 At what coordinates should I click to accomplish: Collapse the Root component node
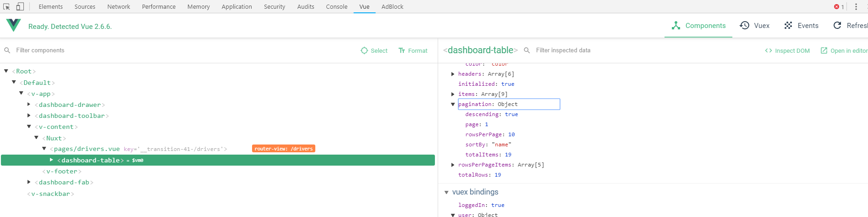[6, 71]
